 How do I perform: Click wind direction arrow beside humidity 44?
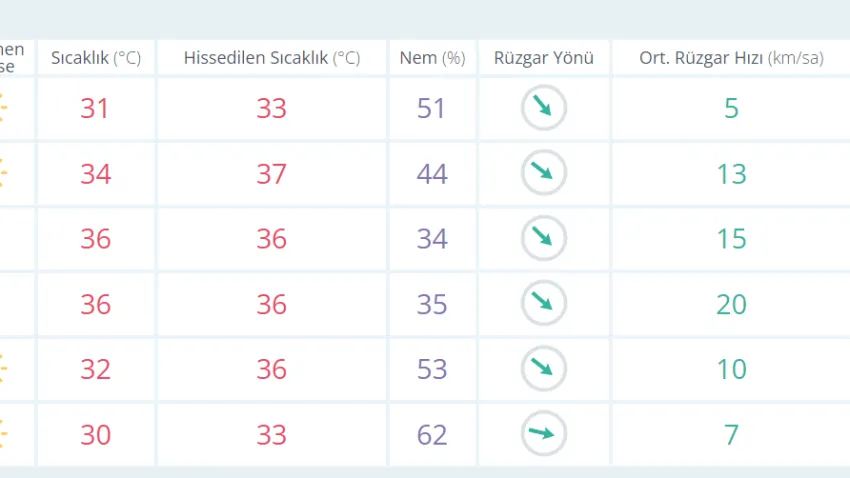coord(544,172)
